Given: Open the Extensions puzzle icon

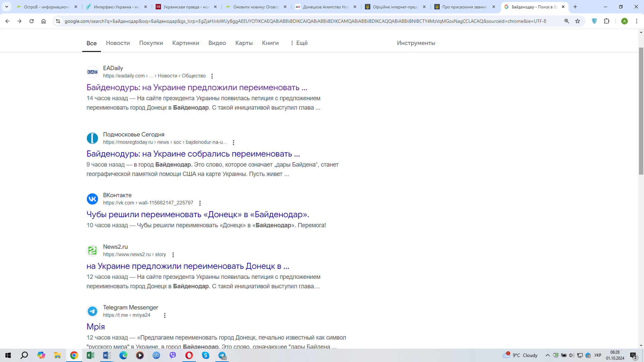Looking at the screenshot, I should 606,21.
